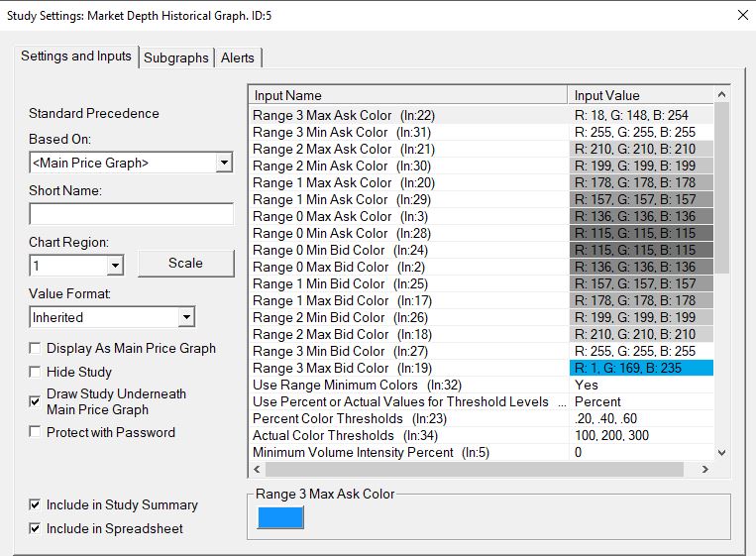756x556 pixels.
Task: Click Actual Color Thresholds 100, 200, 300 value
Action: pyautogui.click(x=641, y=435)
